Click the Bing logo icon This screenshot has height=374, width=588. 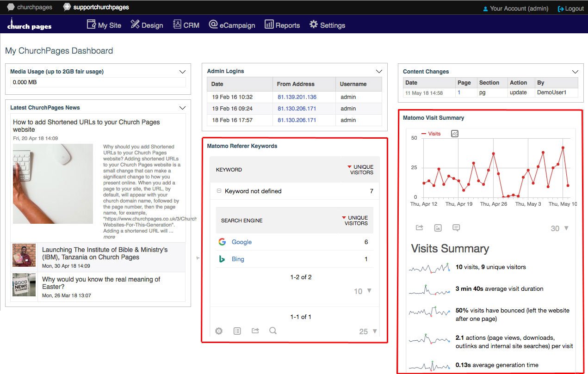pyautogui.click(x=223, y=259)
